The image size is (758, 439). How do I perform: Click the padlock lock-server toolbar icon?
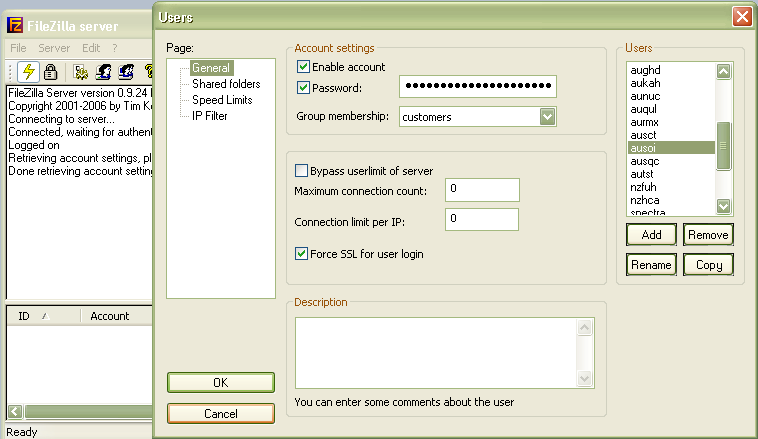coord(50,72)
